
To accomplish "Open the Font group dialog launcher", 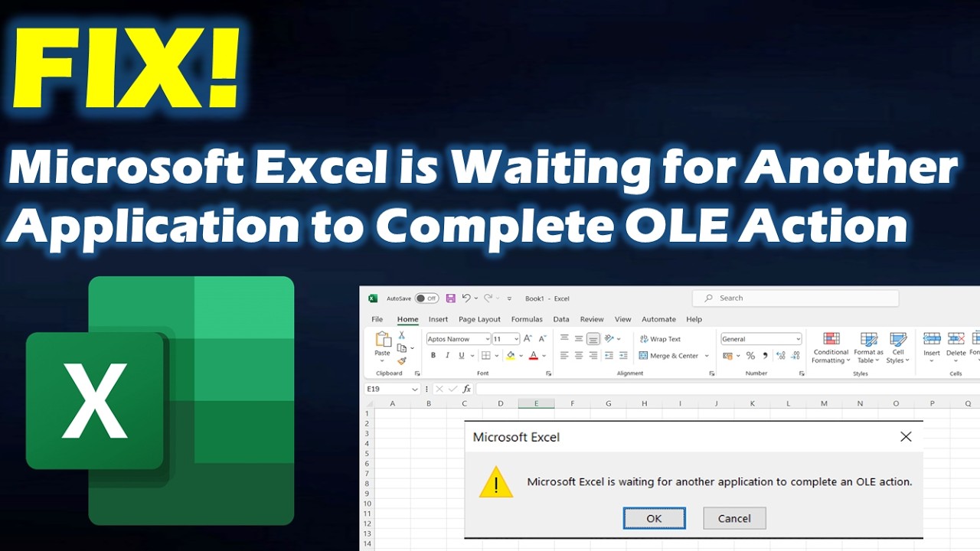I will 549,373.
